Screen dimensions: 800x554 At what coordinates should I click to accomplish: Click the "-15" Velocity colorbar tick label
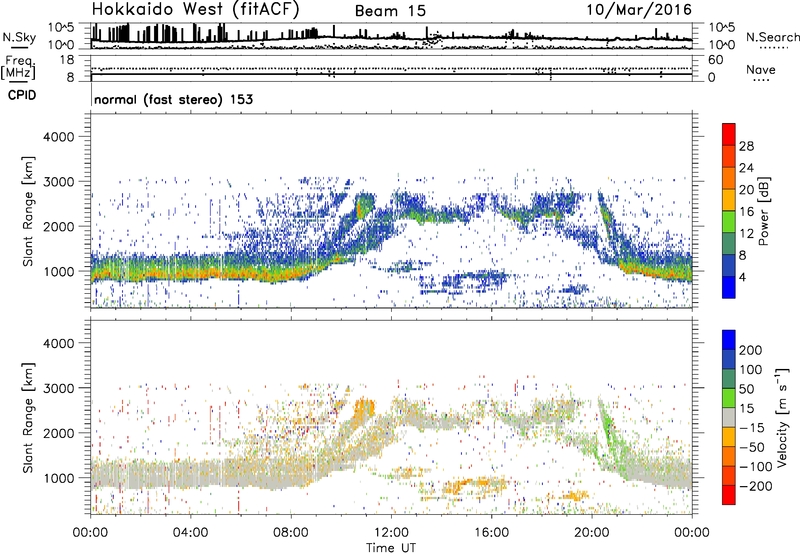coord(752,427)
